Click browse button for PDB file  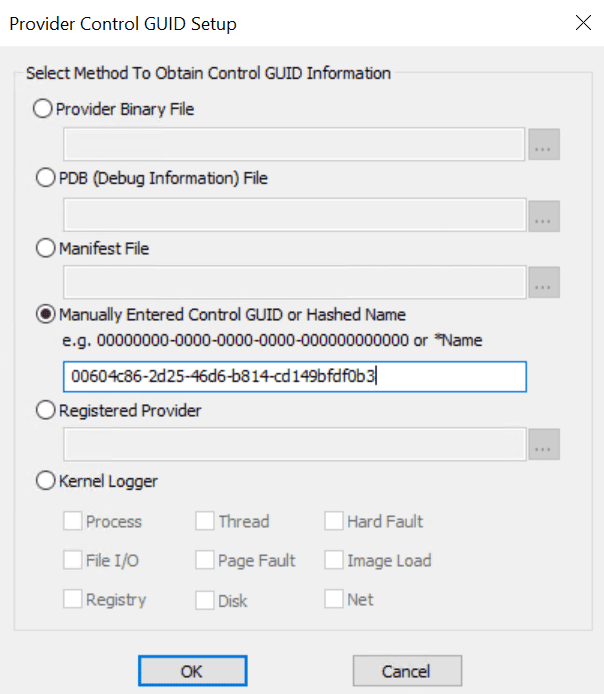point(544,215)
